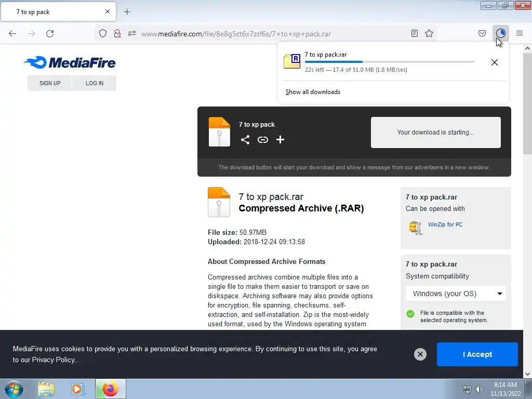Click the 'Uploaded: 2018-12-24 09:13:58' text

pyautogui.click(x=256, y=242)
